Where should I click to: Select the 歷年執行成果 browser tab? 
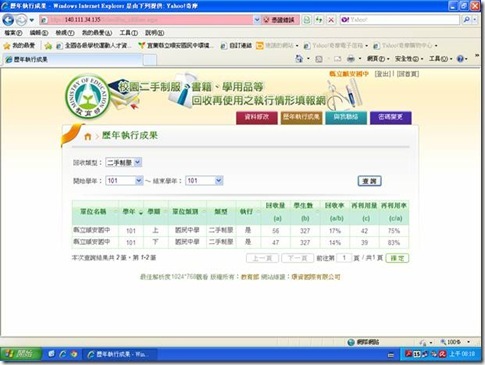[x=72, y=60]
